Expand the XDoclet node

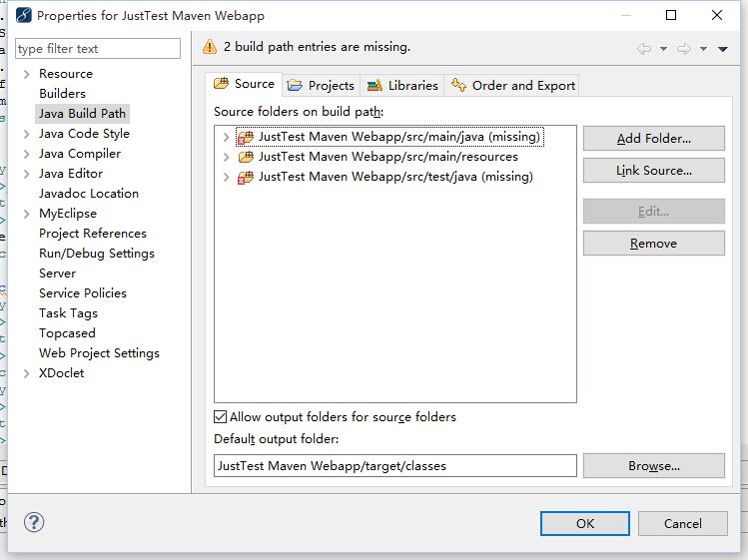(27, 373)
